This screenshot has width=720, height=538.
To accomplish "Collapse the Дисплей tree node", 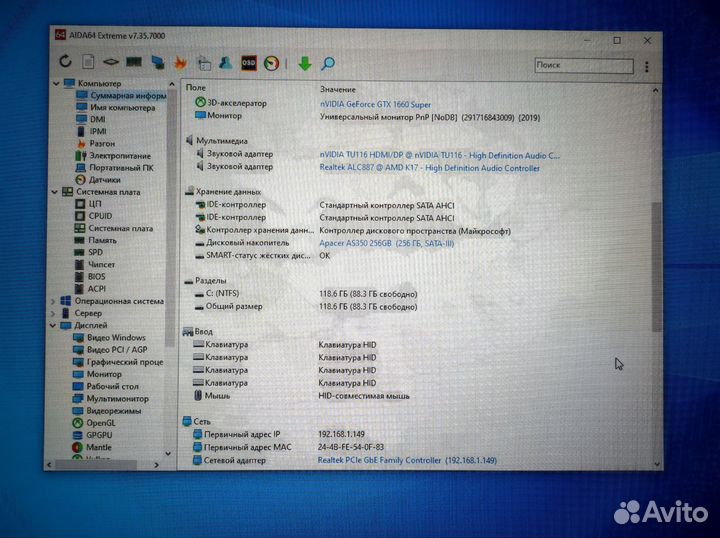I will click(x=54, y=325).
